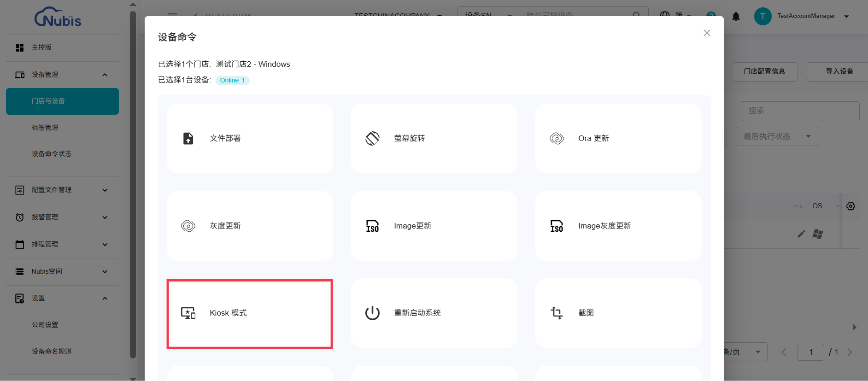The image size is (868, 381).
Task: Expand the Nubis空间 section chevron
Action: tap(105, 271)
